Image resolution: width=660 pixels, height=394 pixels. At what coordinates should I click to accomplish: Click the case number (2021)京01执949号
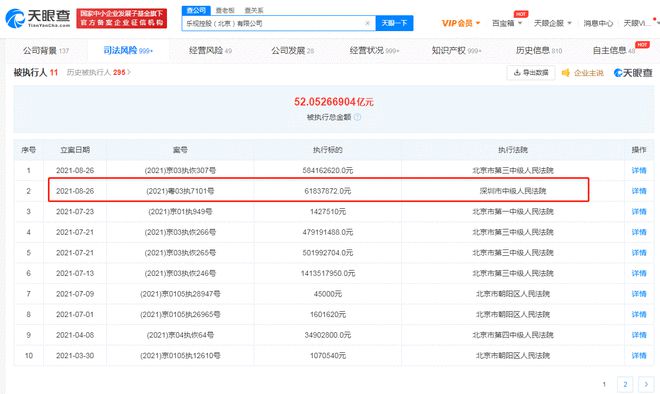click(180, 212)
